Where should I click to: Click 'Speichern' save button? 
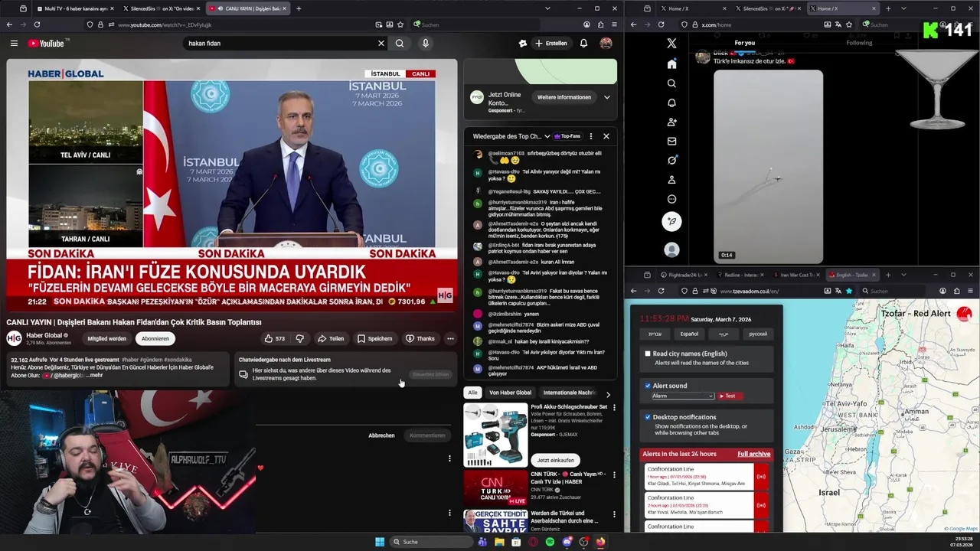[374, 338]
